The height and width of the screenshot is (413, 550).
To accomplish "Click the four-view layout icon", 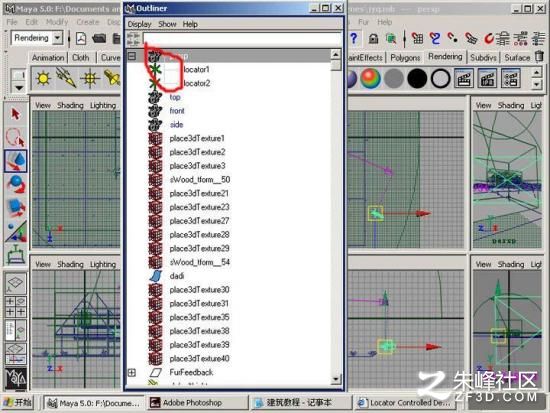I will pos(15,307).
